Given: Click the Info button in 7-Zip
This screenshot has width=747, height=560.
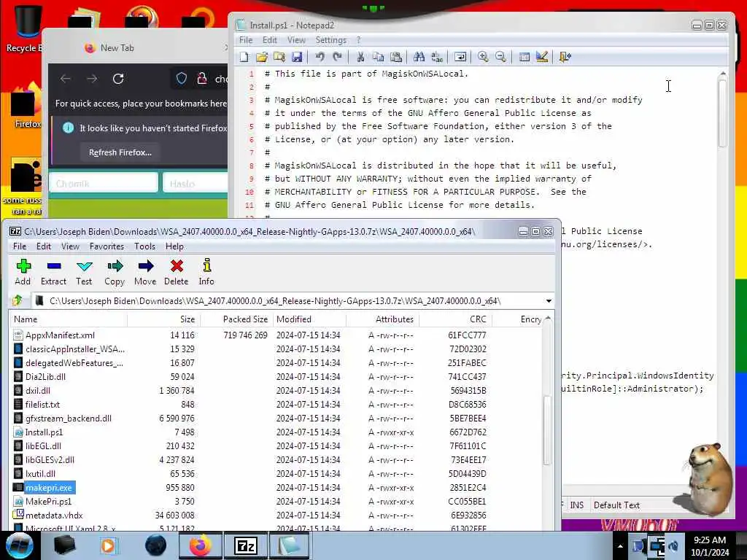Looking at the screenshot, I should point(206,273).
